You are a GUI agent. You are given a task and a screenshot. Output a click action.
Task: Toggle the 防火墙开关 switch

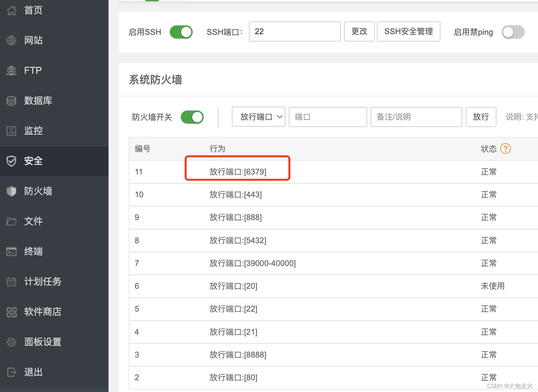pyautogui.click(x=192, y=117)
